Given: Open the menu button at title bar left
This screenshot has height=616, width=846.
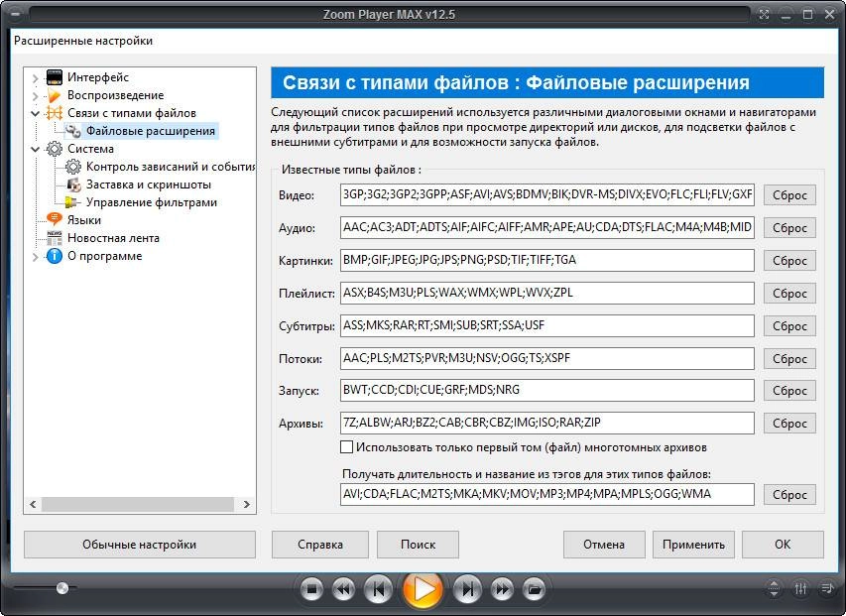Looking at the screenshot, I should 15,15.
